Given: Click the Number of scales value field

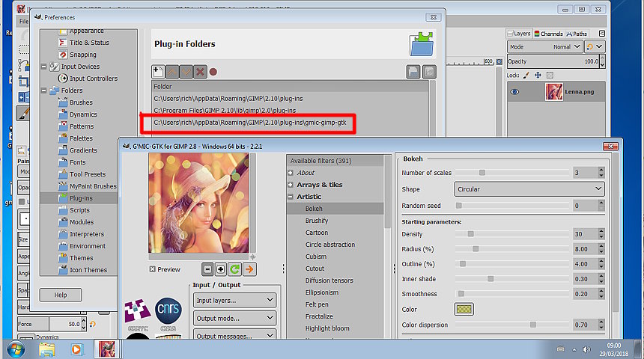Looking at the screenshot, I should pyautogui.click(x=586, y=173).
